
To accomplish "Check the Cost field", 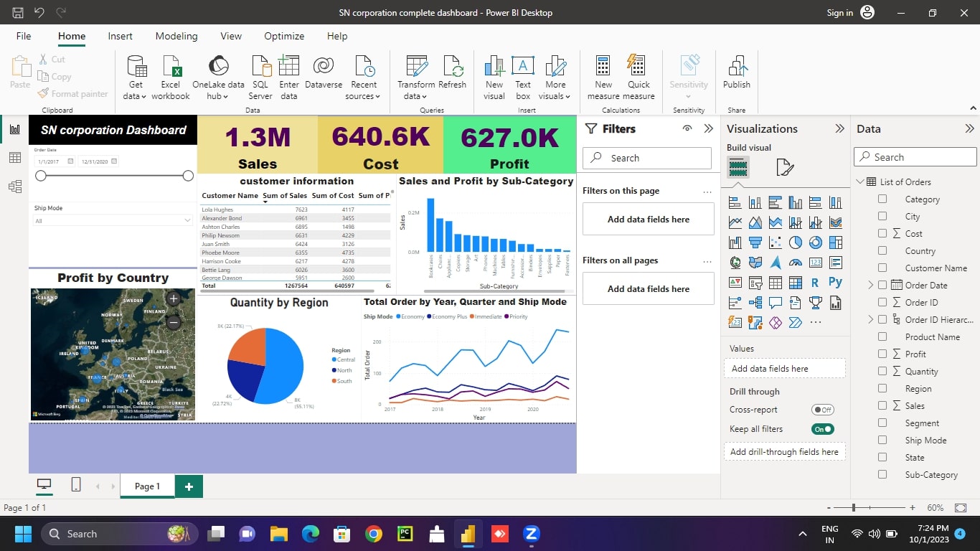I will pyautogui.click(x=882, y=233).
